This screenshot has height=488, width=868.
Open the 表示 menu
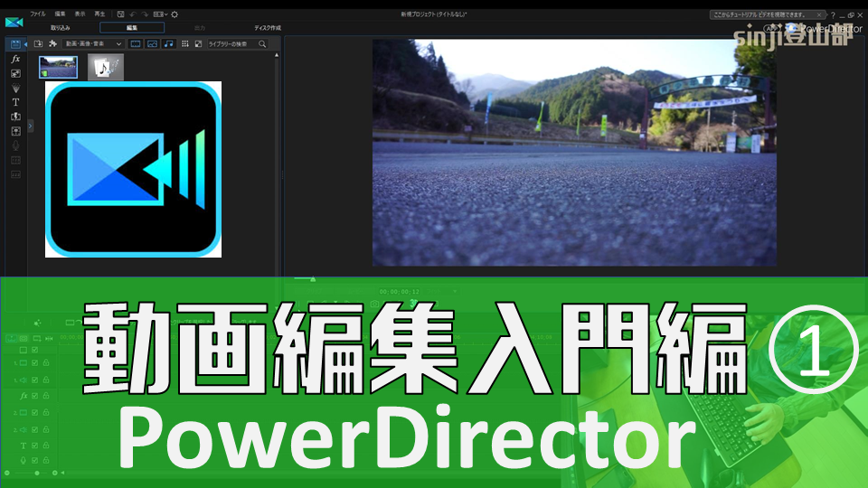pyautogui.click(x=80, y=14)
